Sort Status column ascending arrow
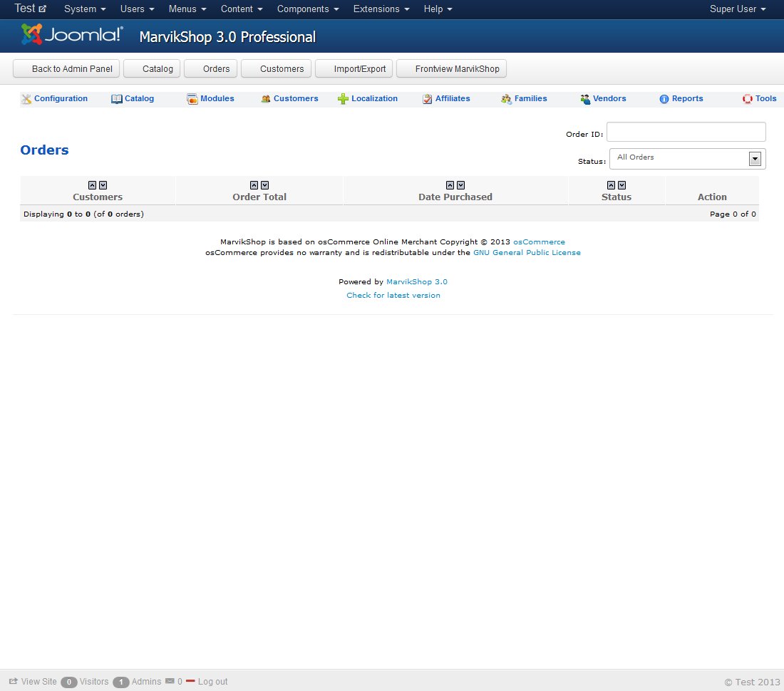The image size is (784, 691). pos(611,185)
